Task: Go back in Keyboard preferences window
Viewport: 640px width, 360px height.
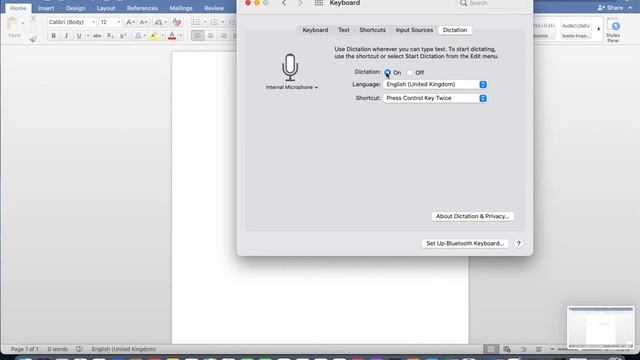Action: pyautogui.click(x=284, y=3)
